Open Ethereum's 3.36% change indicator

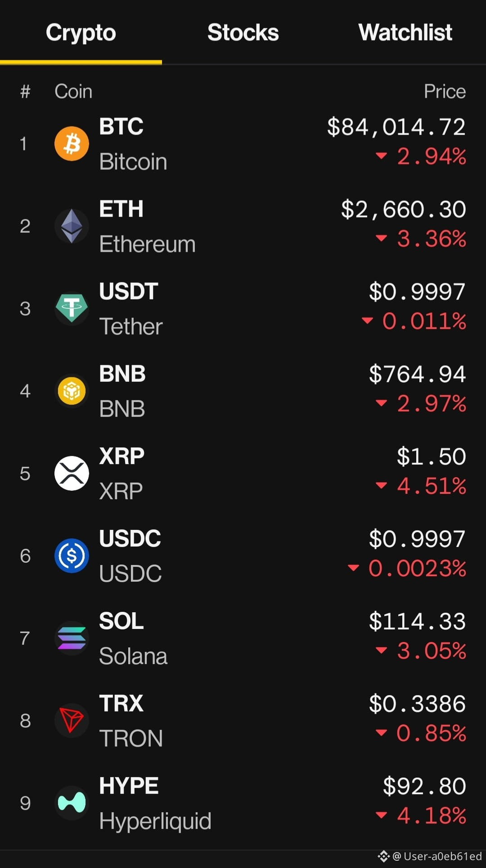click(421, 239)
